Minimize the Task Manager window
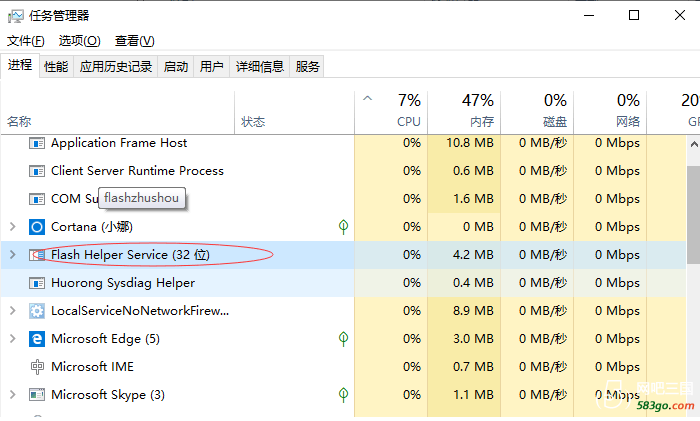This screenshot has width=700, height=421. (x=589, y=15)
